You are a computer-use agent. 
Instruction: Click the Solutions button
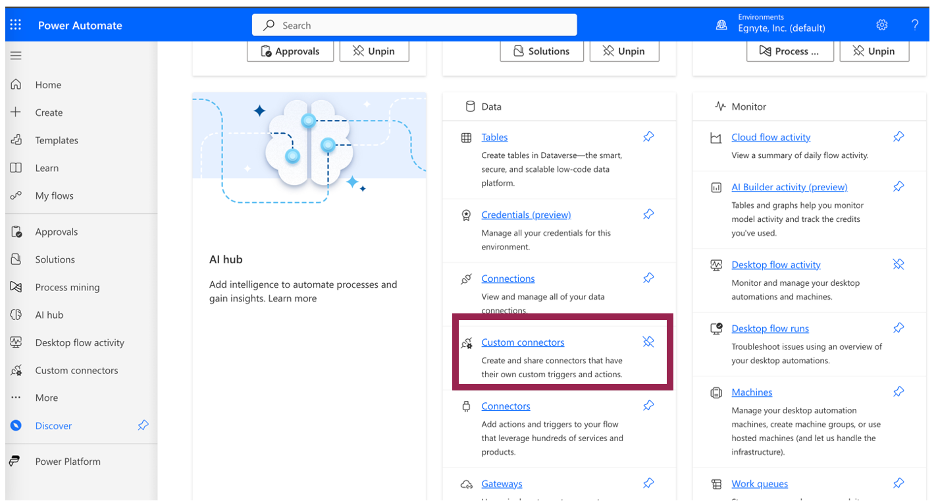point(541,51)
